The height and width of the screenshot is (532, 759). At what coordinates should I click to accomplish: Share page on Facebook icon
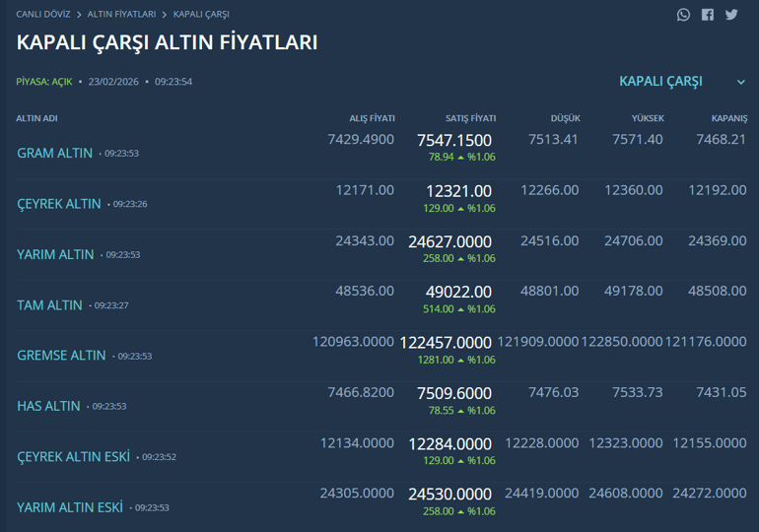(708, 15)
